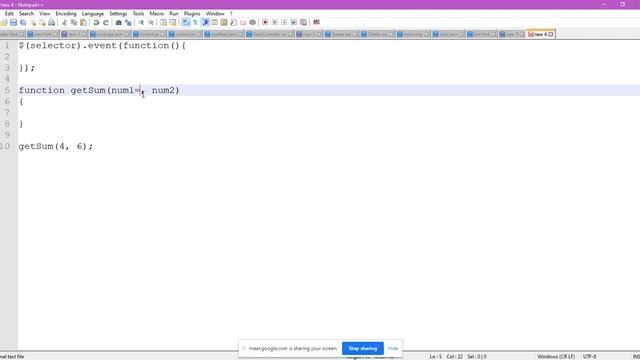This screenshot has height=360, width=640.
Task: Click line number 10 in margin
Action: point(5,146)
